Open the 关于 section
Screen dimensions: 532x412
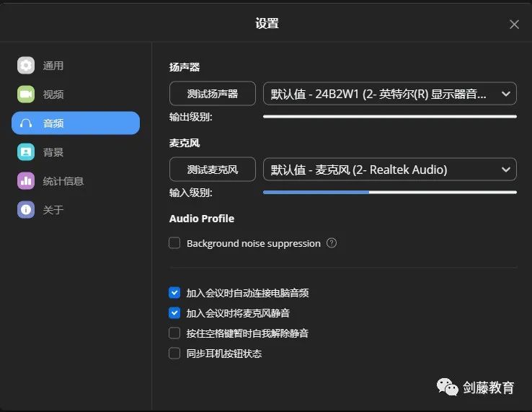(76, 209)
